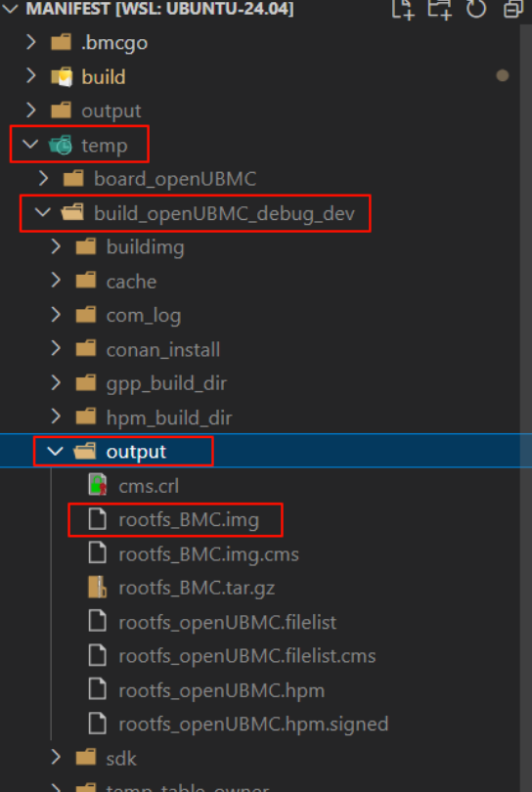Collapse all folders using the header icon

click(x=513, y=9)
